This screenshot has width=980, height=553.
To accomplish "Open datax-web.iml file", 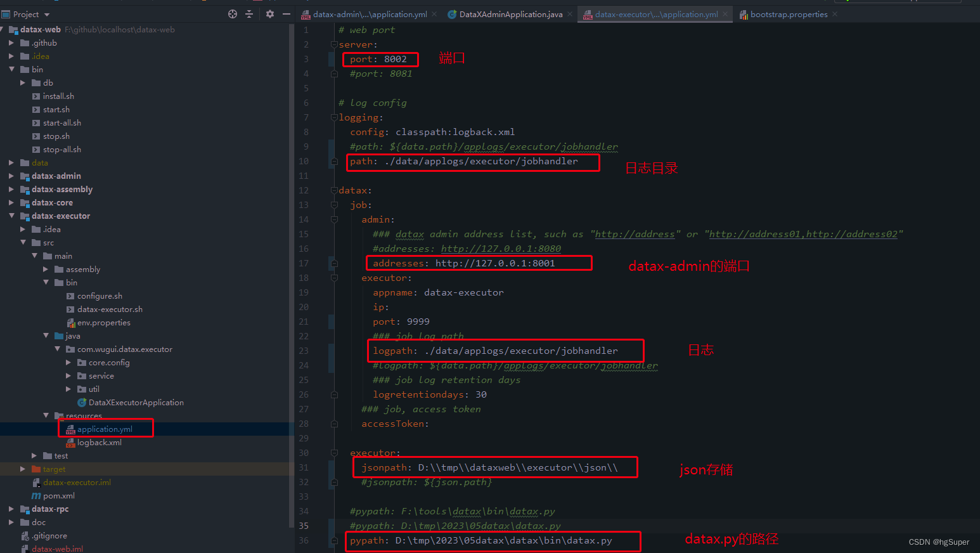I will pos(57,549).
